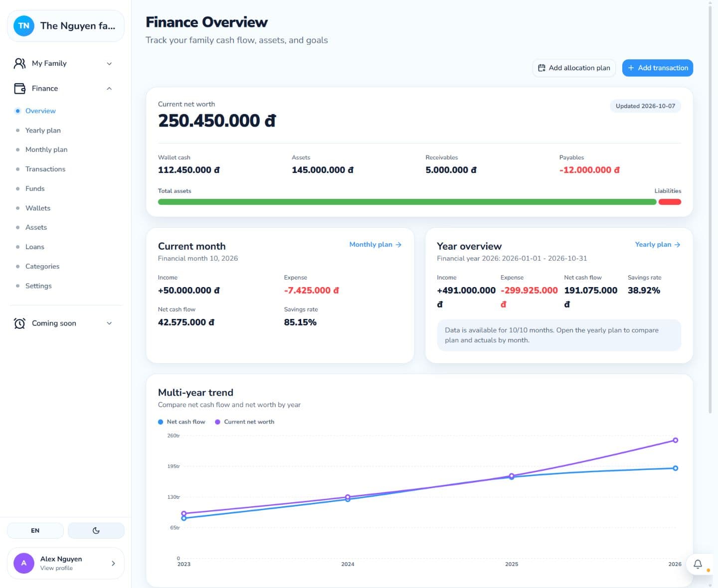Image resolution: width=718 pixels, height=588 pixels.
Task: Expand the My Family section chevron
Action: click(109, 64)
